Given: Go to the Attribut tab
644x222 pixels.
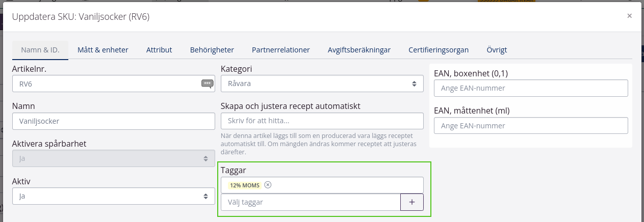Looking at the screenshot, I should [159, 50].
